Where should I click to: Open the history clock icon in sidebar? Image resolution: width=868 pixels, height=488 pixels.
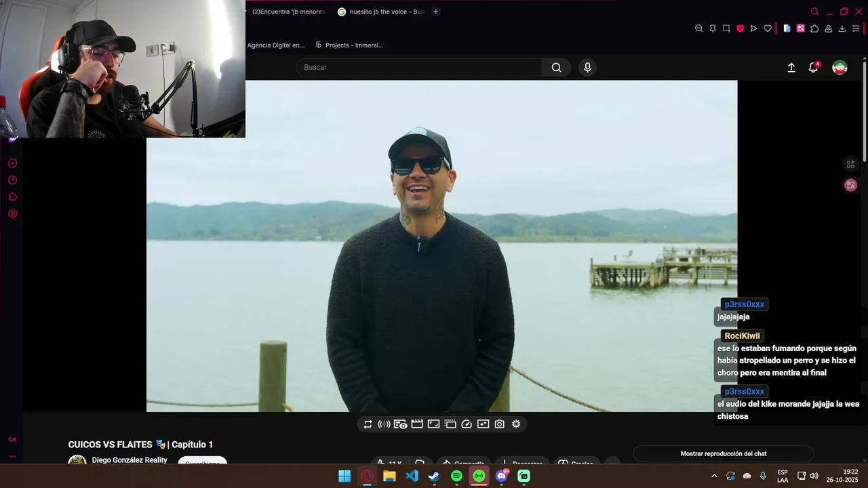point(12,180)
